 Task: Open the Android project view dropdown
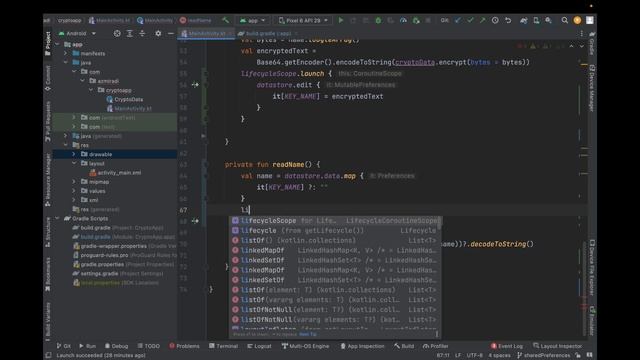point(77,33)
